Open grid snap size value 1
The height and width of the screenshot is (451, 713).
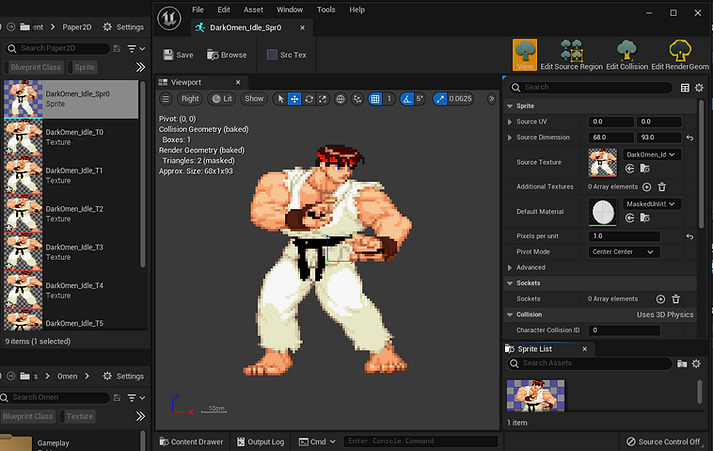[389, 99]
